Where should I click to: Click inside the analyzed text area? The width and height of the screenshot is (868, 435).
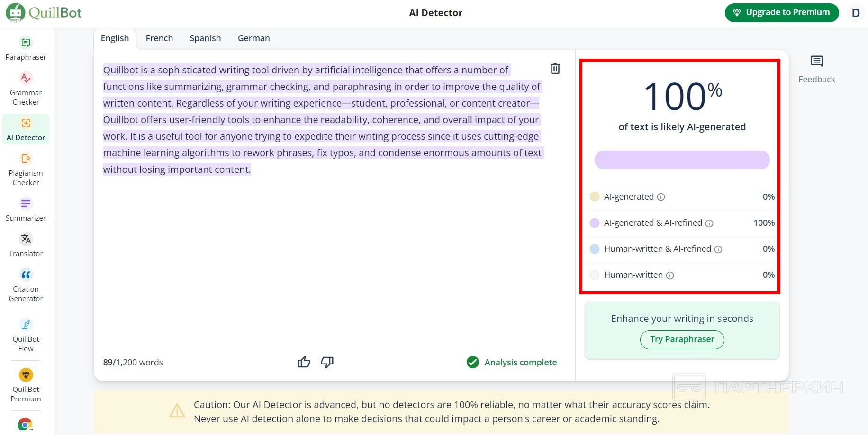(322, 119)
